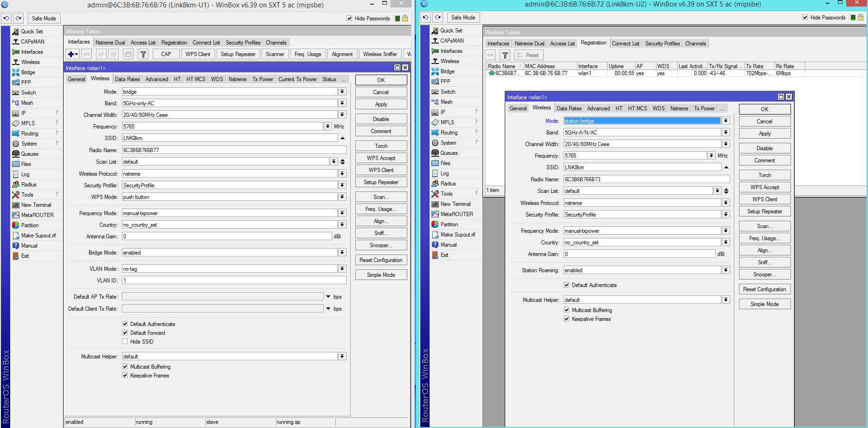The height and width of the screenshot is (428, 868).
Task: Open the Bridge Mode dropdown
Action: [342, 253]
